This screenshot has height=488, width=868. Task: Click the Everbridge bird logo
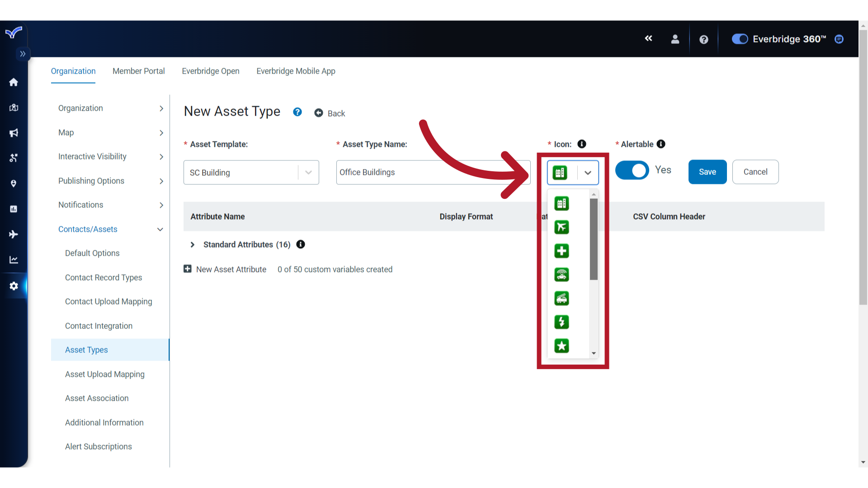[x=14, y=33]
